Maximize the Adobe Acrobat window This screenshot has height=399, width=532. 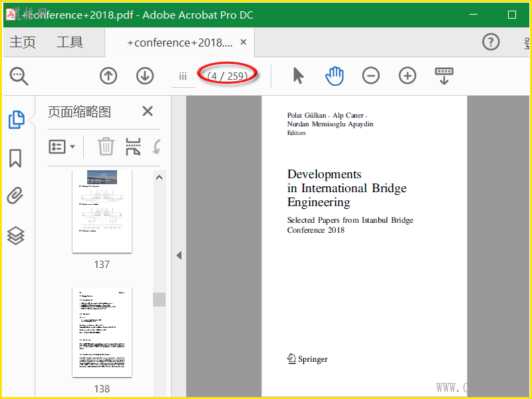coord(512,15)
